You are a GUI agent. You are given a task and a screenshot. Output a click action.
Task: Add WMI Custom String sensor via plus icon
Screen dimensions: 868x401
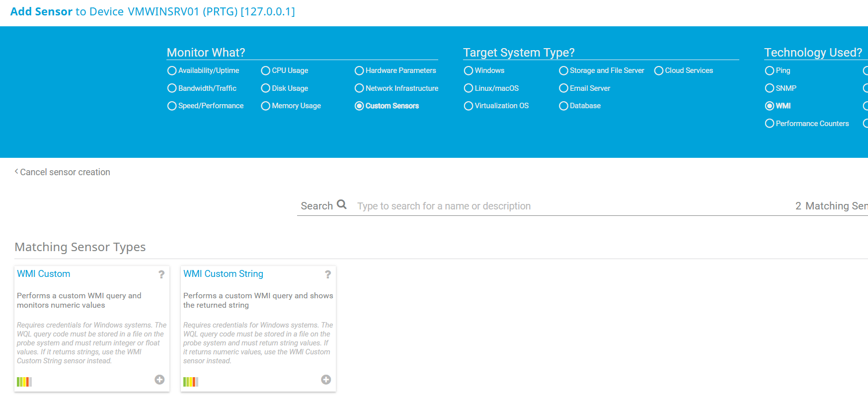pos(326,380)
